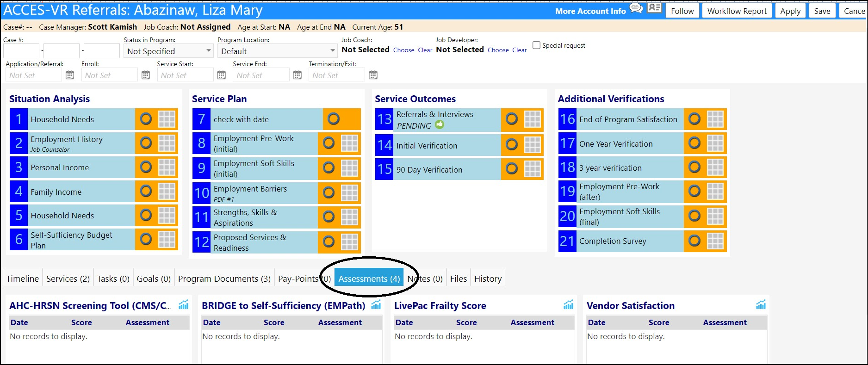Toggle status circle for Referrals & Interviews

pos(512,119)
